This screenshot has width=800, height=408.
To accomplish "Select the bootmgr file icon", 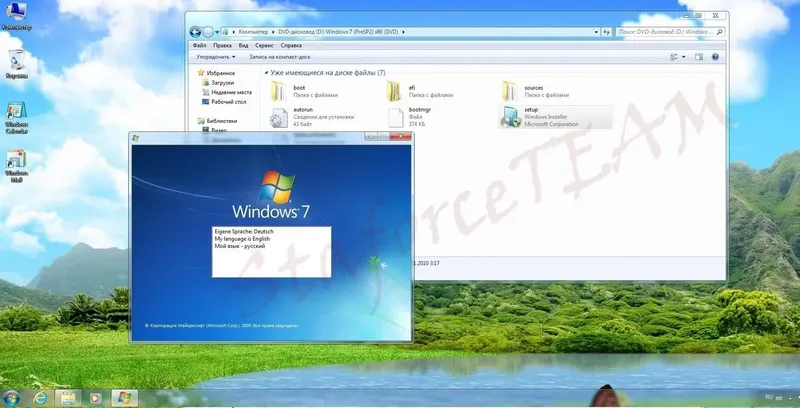I will 395,118.
